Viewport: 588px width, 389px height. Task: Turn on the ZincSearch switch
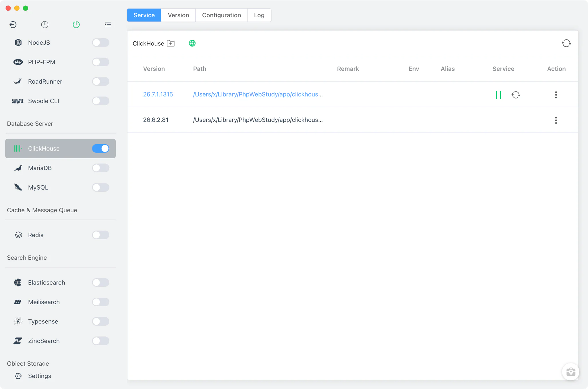click(100, 341)
